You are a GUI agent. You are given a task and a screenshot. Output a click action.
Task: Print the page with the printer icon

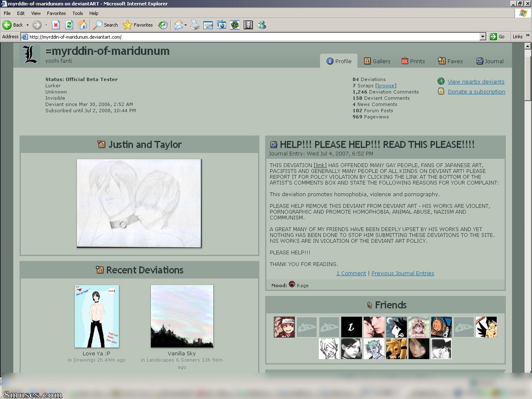pyautogui.click(x=195, y=25)
